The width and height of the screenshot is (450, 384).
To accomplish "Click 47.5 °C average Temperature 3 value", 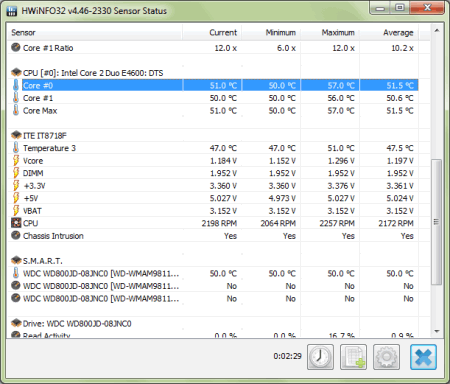I will coord(400,148).
